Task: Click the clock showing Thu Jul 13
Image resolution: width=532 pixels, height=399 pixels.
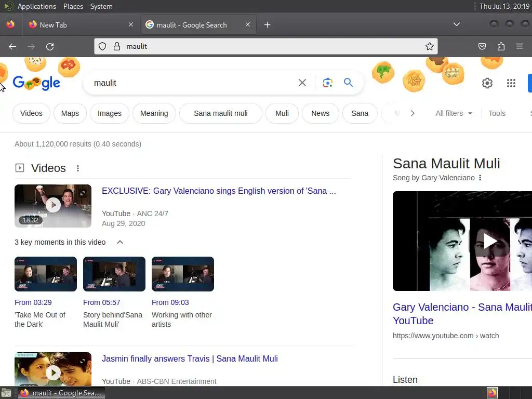Action: [x=504, y=6]
